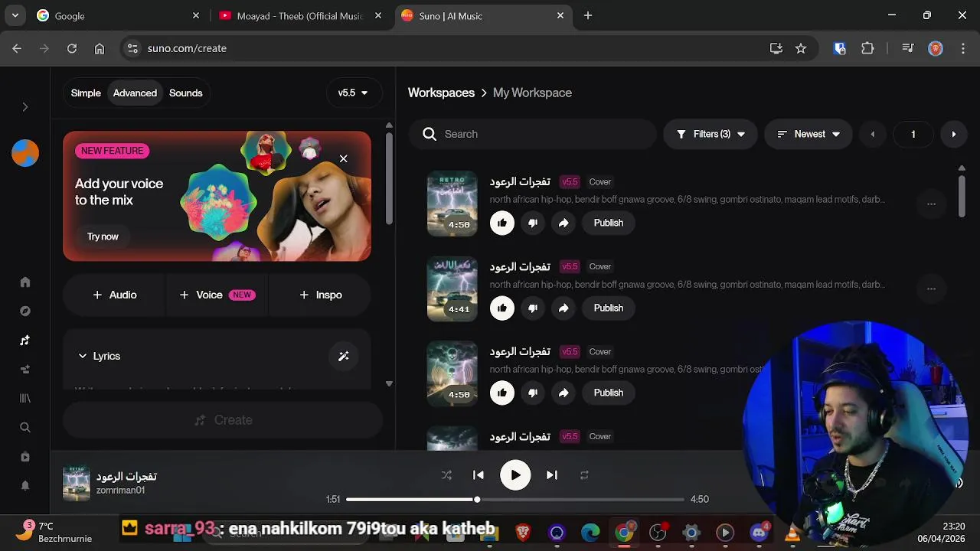Open the 4:41 song cover thumbnail

click(x=452, y=289)
